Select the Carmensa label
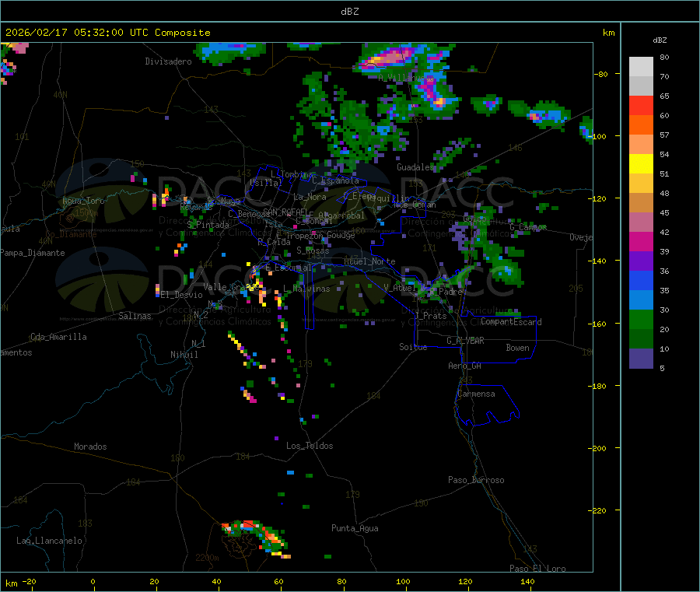Image resolution: width=700 pixels, height=592 pixels. 476,394
